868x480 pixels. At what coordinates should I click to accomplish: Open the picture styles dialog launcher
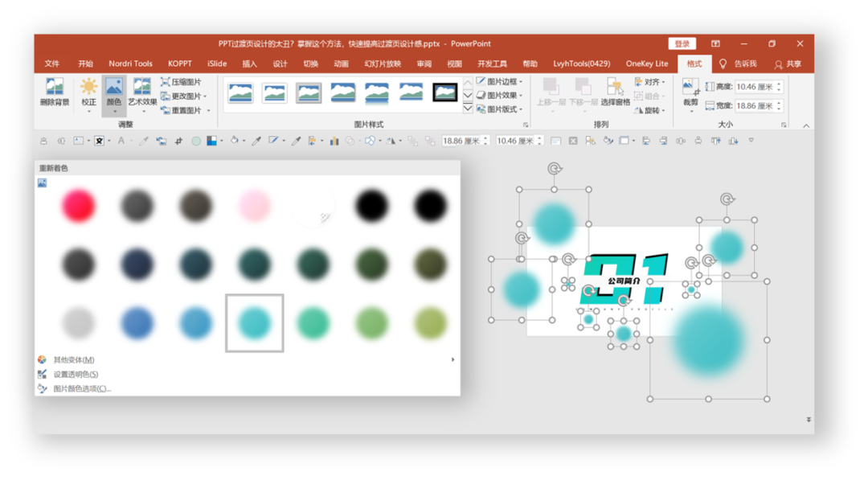(x=526, y=125)
